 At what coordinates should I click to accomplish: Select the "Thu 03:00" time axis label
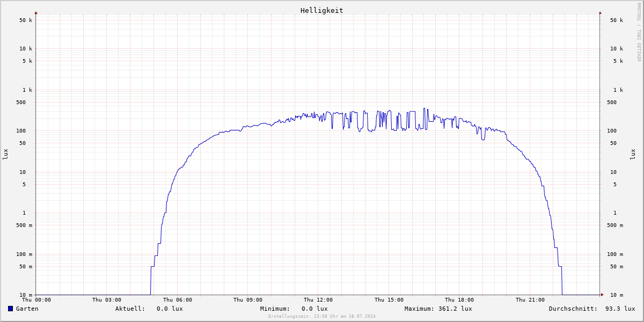click(x=107, y=300)
